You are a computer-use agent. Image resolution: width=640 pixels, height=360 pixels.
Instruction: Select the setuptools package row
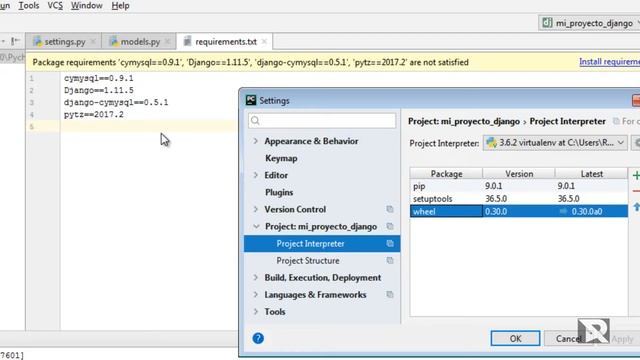pos(519,199)
